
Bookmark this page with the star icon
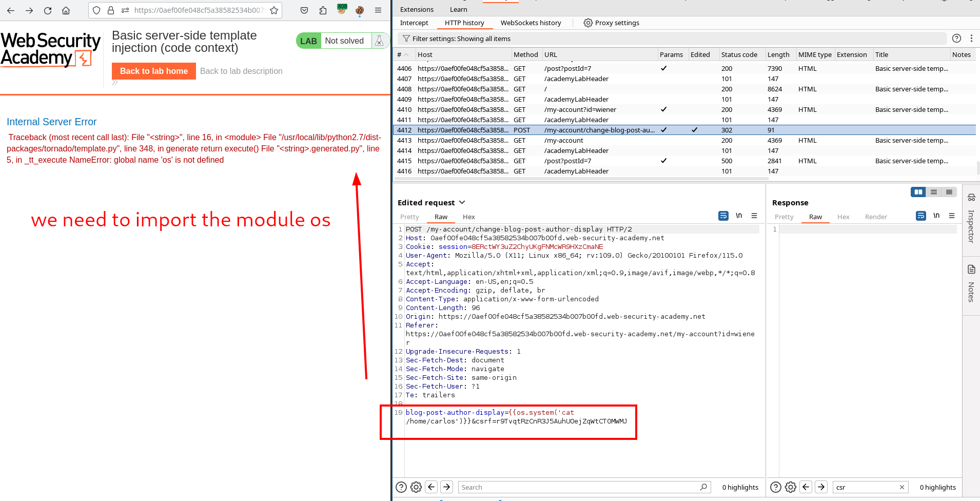pos(274,10)
